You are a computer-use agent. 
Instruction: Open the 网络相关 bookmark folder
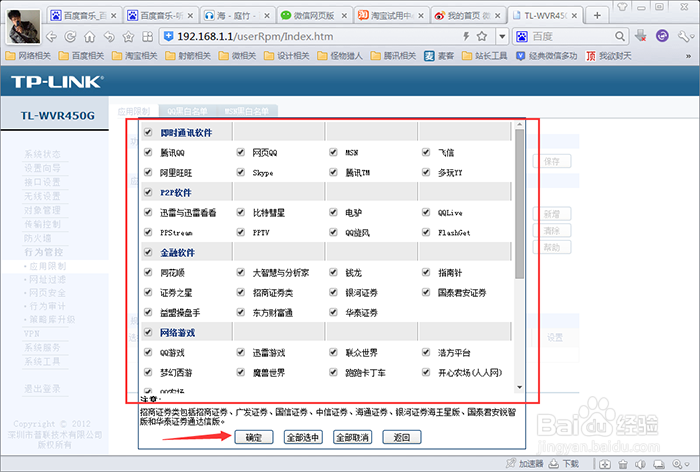point(28,56)
